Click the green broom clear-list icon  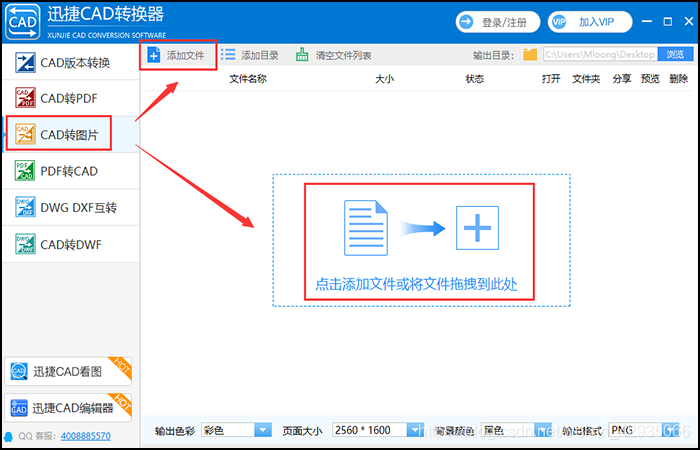click(x=302, y=55)
